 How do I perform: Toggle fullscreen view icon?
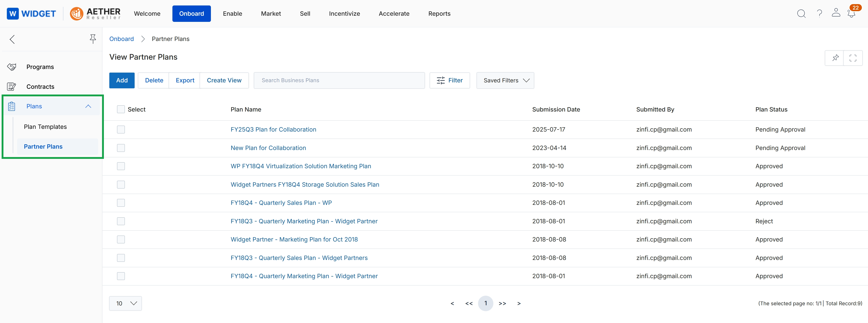click(x=853, y=58)
